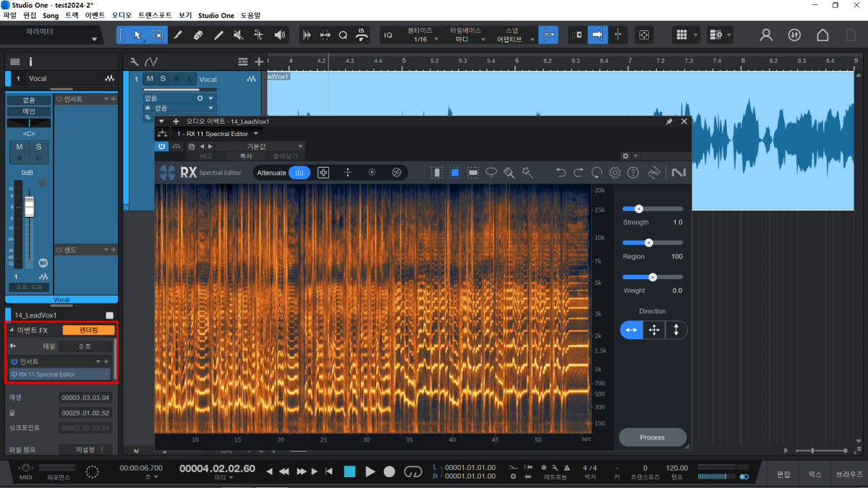This screenshot has width=868, height=488.
Task: Click the RX undo arrow
Action: 561,173
